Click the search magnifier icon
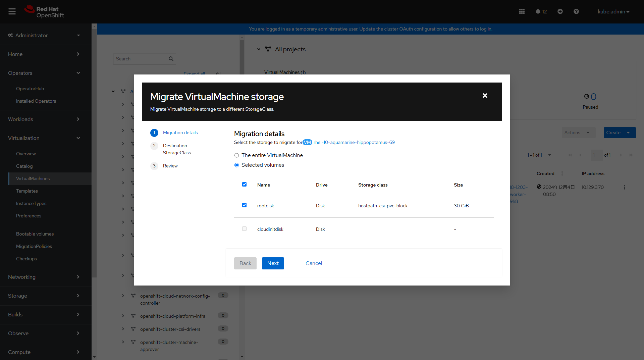 pos(171,59)
